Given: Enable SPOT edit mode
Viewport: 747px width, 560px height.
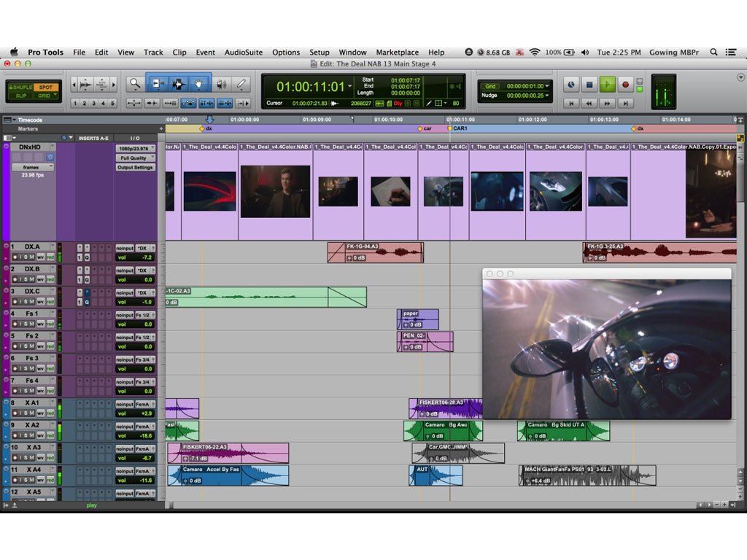Looking at the screenshot, I should point(45,87).
